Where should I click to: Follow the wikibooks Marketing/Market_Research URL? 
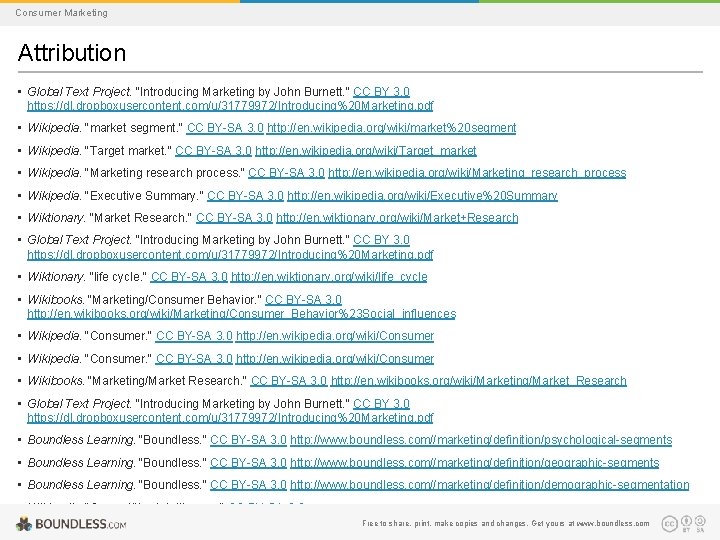(x=478, y=381)
